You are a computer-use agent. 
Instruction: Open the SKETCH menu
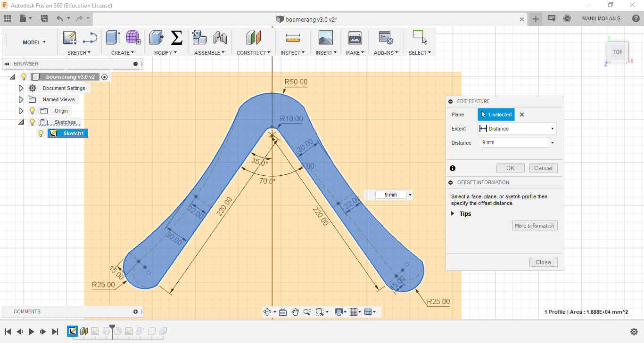tap(79, 53)
